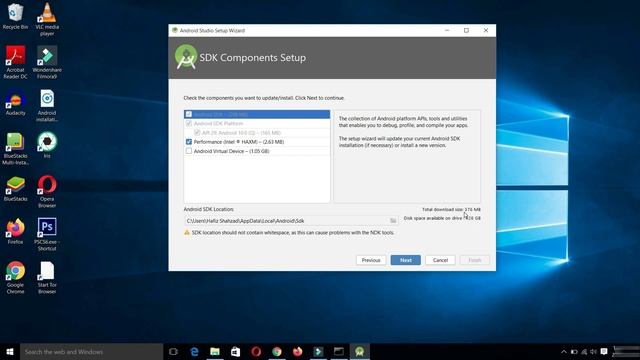The image size is (640, 360).
Task: Open File Explorer from the taskbar
Action: click(215, 351)
